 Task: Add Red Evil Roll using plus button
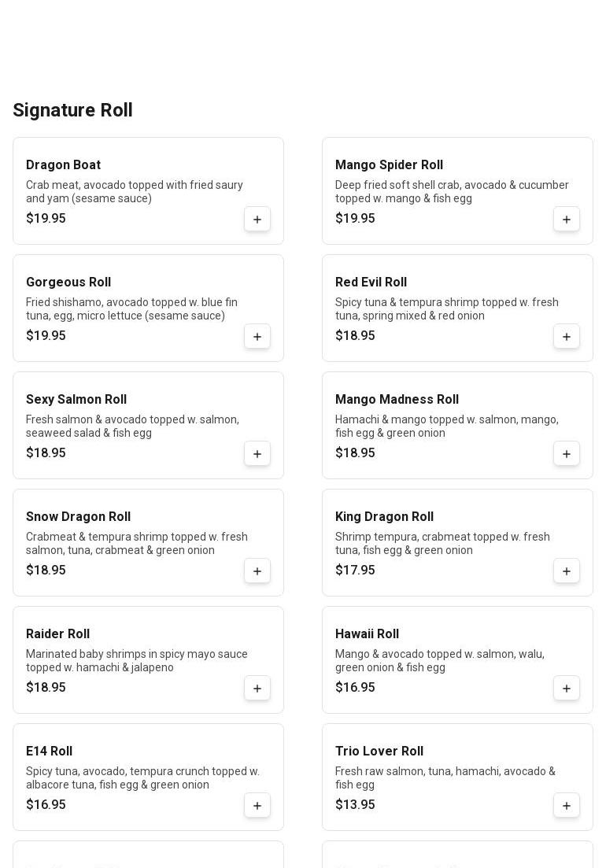click(567, 336)
